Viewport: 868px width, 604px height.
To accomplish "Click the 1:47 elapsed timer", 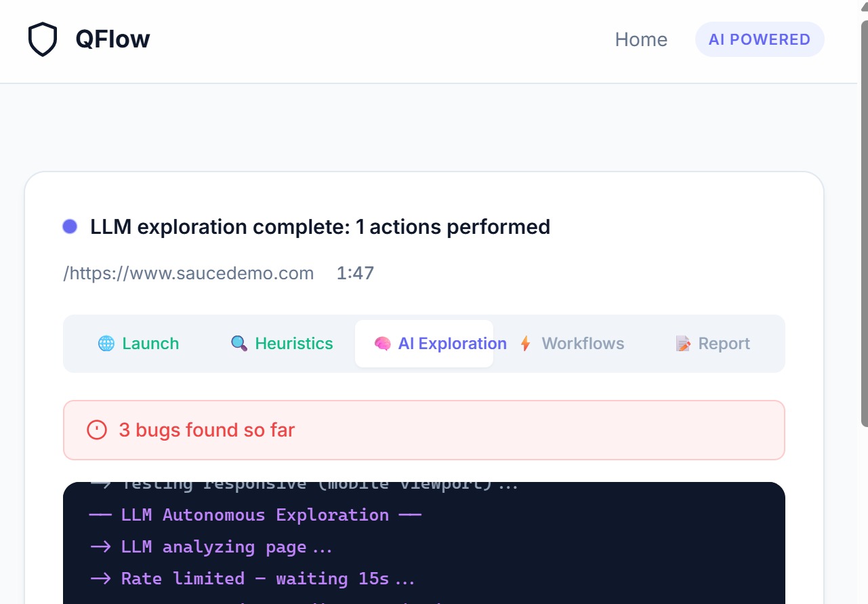I will click(x=355, y=273).
